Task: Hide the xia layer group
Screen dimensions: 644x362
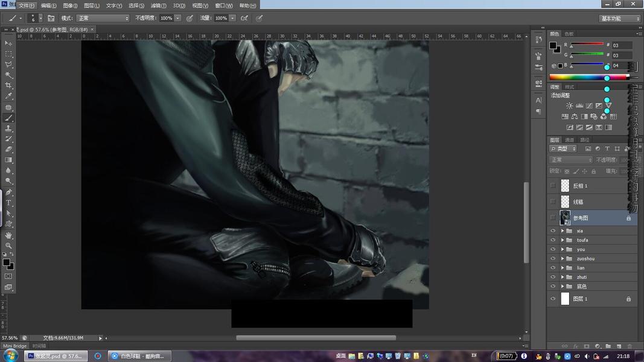Action: (x=553, y=230)
